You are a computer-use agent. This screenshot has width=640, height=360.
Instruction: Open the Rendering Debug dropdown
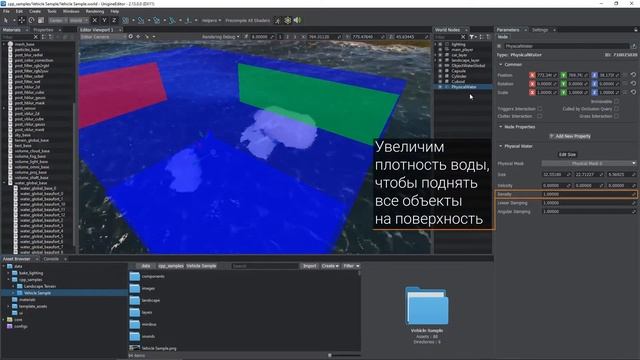(221, 37)
